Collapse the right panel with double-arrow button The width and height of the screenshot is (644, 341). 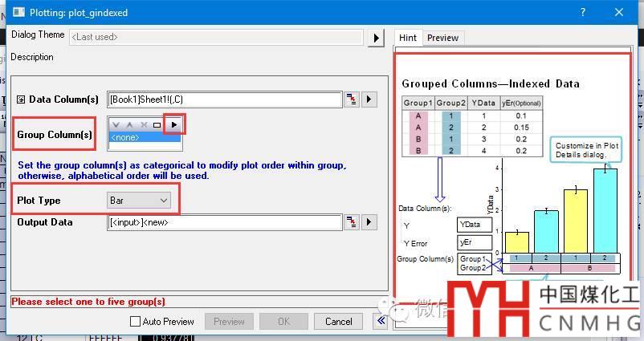pos(381,321)
